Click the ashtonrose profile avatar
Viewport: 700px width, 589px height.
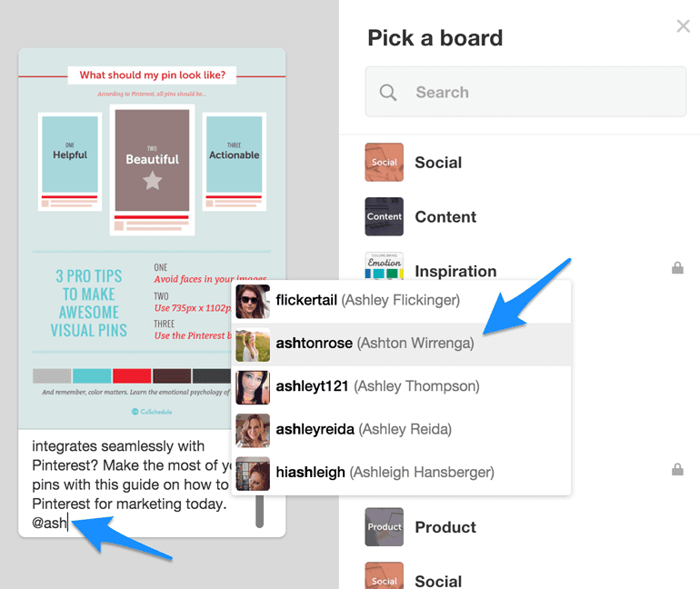[253, 344]
